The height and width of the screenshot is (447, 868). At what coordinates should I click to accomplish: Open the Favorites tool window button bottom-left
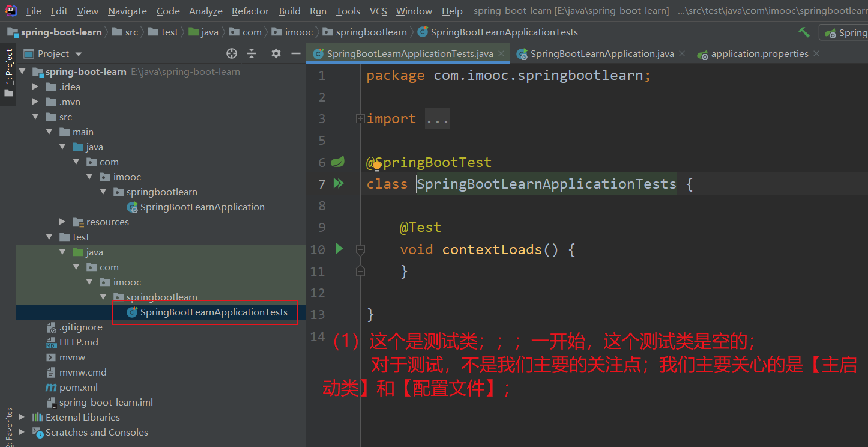pyautogui.click(x=9, y=420)
